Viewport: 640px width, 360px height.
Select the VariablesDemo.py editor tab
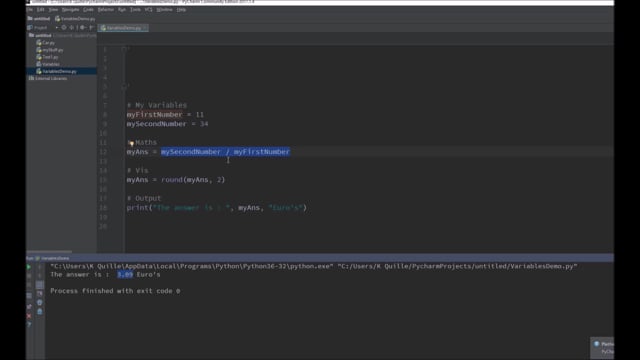tap(122, 28)
